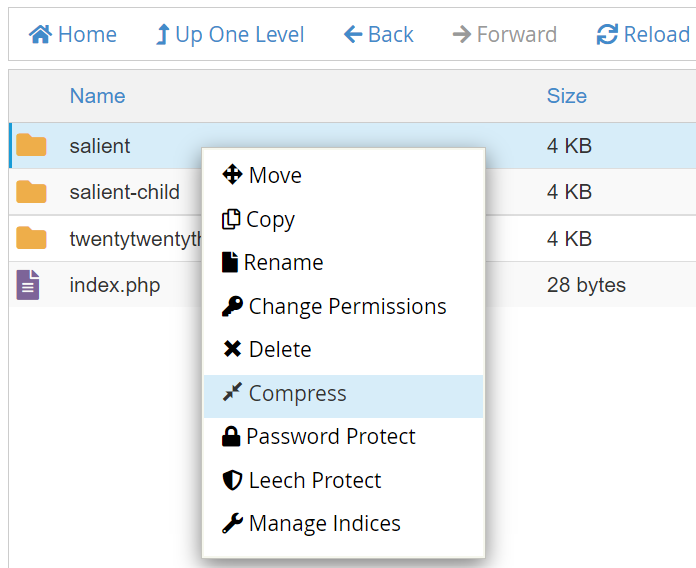Click the Home house icon
This screenshot has height=568, width=696.
coord(40,34)
